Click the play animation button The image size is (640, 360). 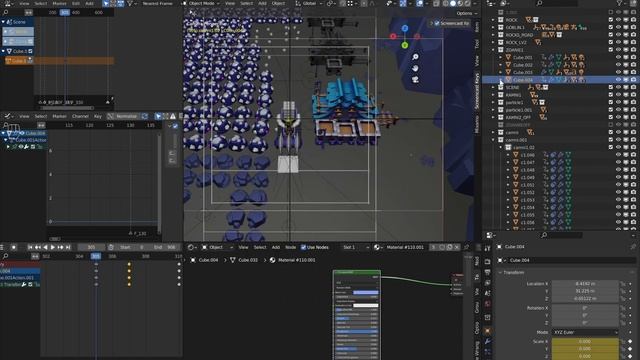pyautogui.click(x=53, y=247)
